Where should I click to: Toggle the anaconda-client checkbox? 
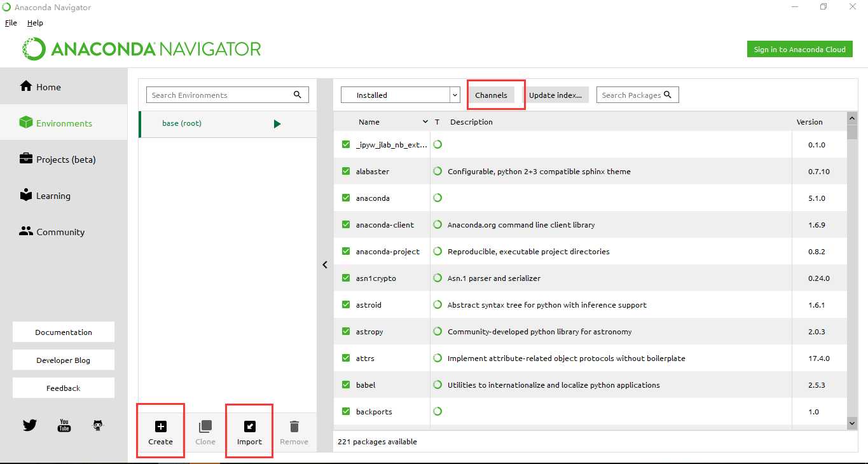coord(346,224)
